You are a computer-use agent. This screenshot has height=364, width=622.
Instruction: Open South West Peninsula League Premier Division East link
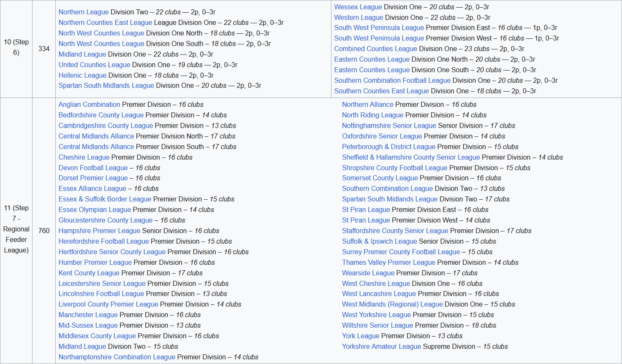pyautogui.click(x=379, y=28)
